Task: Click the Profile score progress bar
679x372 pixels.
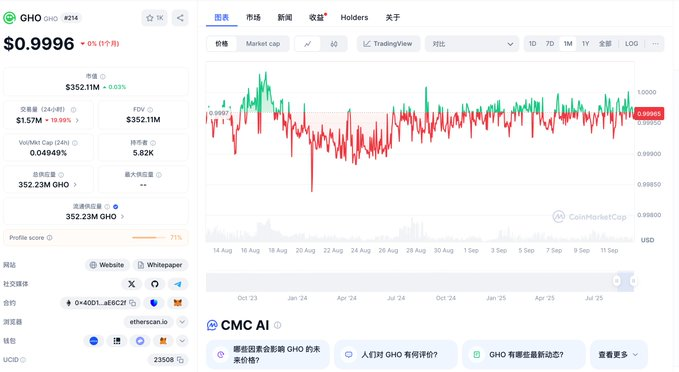Action: pos(149,238)
